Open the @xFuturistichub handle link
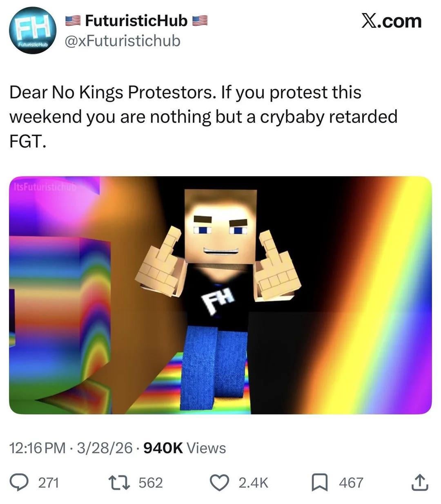This screenshot has height=504, width=441. pyautogui.click(x=123, y=40)
